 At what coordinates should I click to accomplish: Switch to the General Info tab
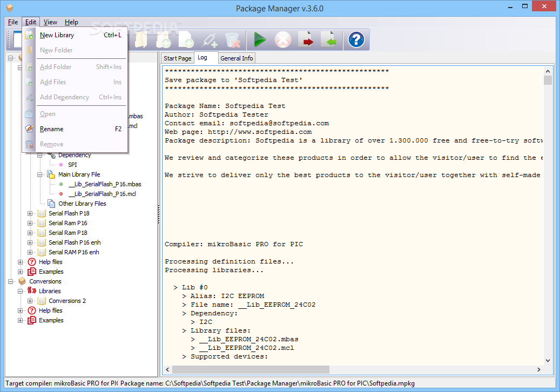coord(237,58)
